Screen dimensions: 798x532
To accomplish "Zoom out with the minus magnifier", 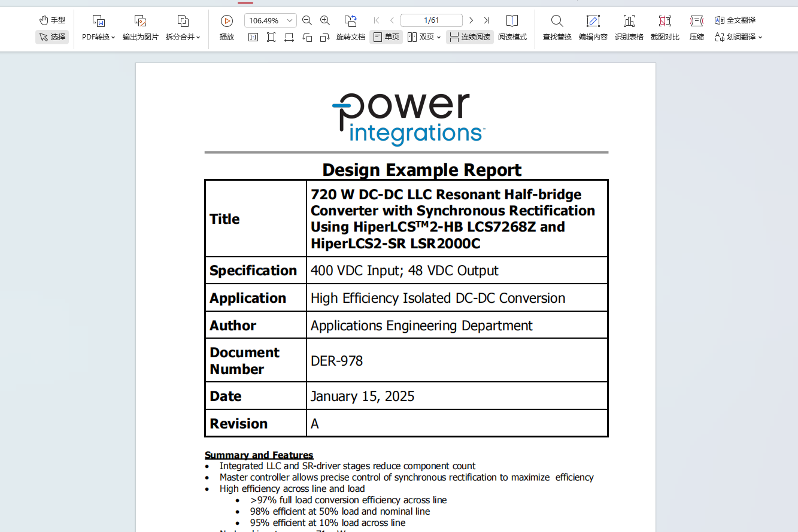I will click(307, 20).
